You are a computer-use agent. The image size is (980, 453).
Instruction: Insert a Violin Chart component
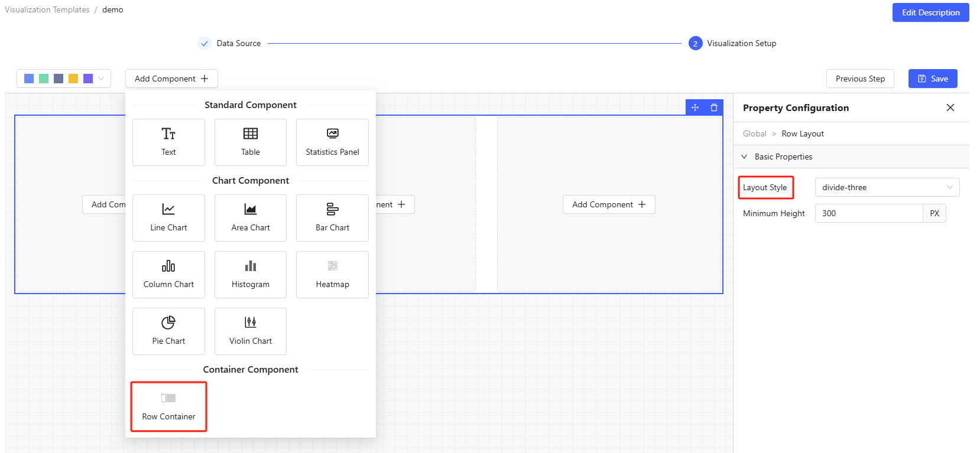pyautogui.click(x=251, y=331)
